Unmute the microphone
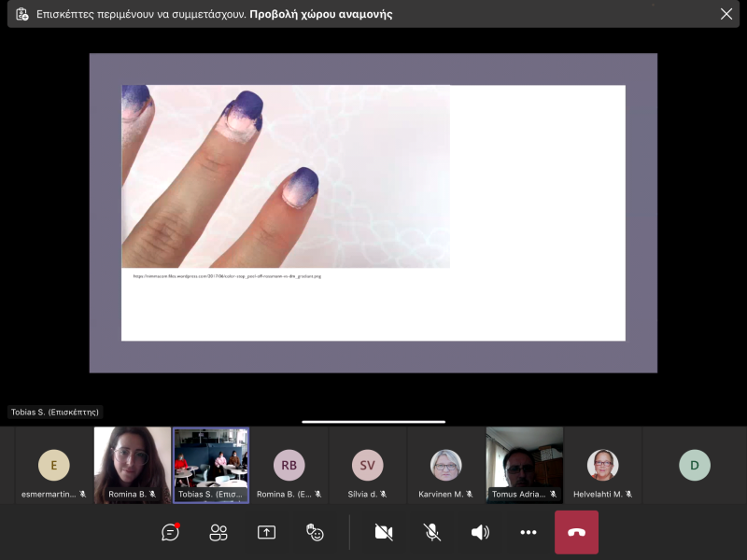This screenshot has height=560, width=747. [432, 532]
